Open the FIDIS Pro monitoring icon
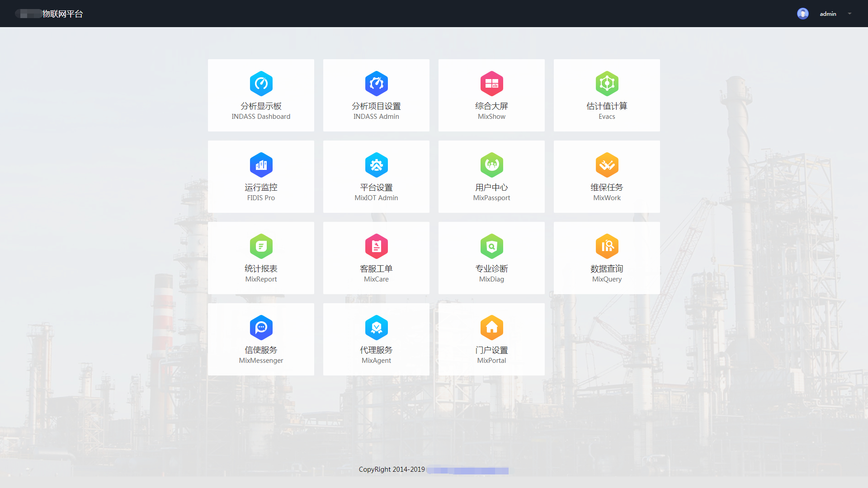The height and width of the screenshot is (488, 868). point(261,165)
